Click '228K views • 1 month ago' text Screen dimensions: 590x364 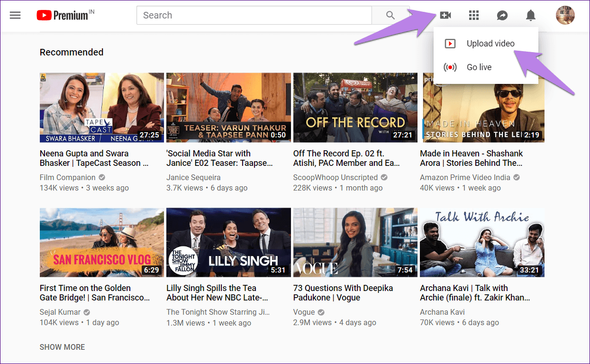click(338, 188)
